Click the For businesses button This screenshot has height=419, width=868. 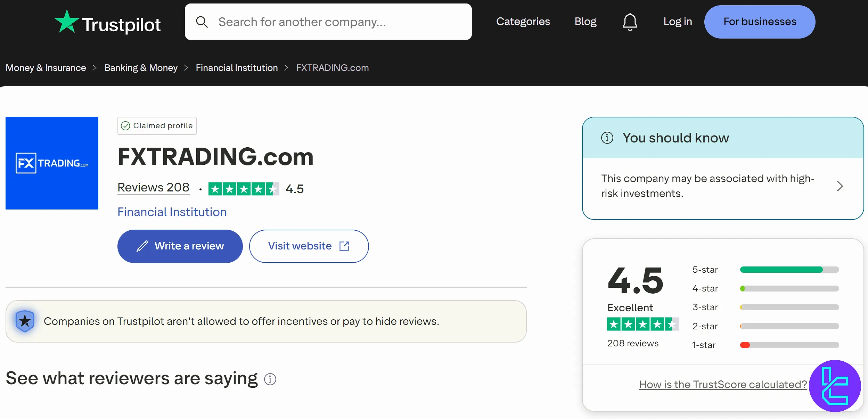tap(760, 22)
